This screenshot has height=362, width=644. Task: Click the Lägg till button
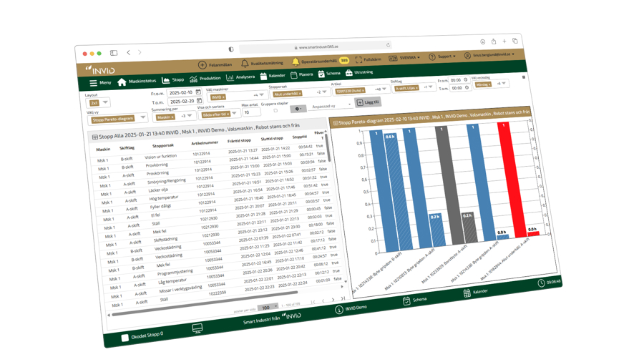(368, 102)
